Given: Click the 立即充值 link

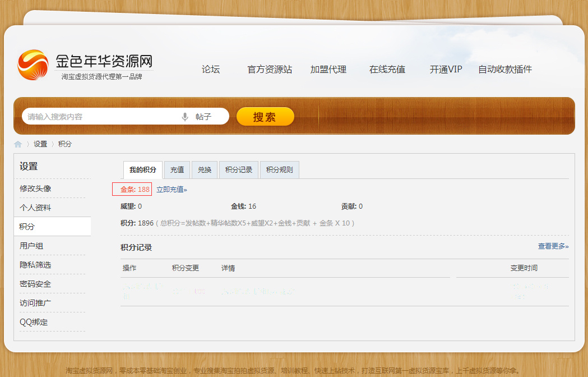Looking at the screenshot, I should (172, 190).
